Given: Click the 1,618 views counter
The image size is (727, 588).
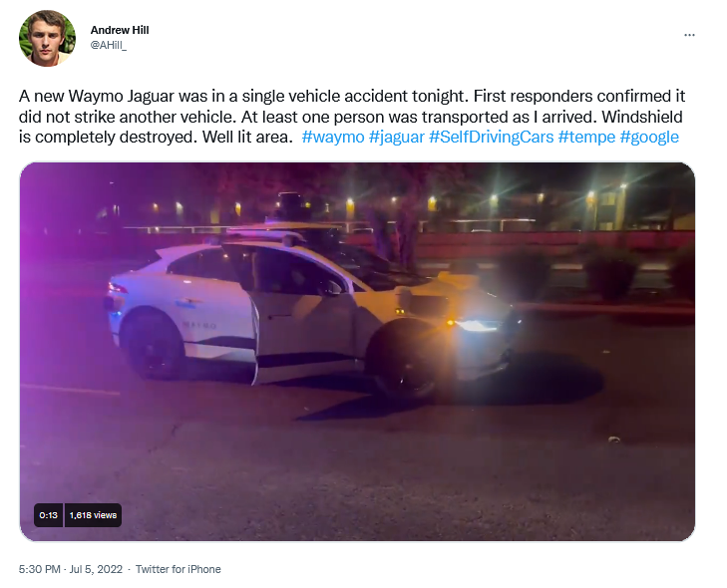Looking at the screenshot, I should [93, 515].
